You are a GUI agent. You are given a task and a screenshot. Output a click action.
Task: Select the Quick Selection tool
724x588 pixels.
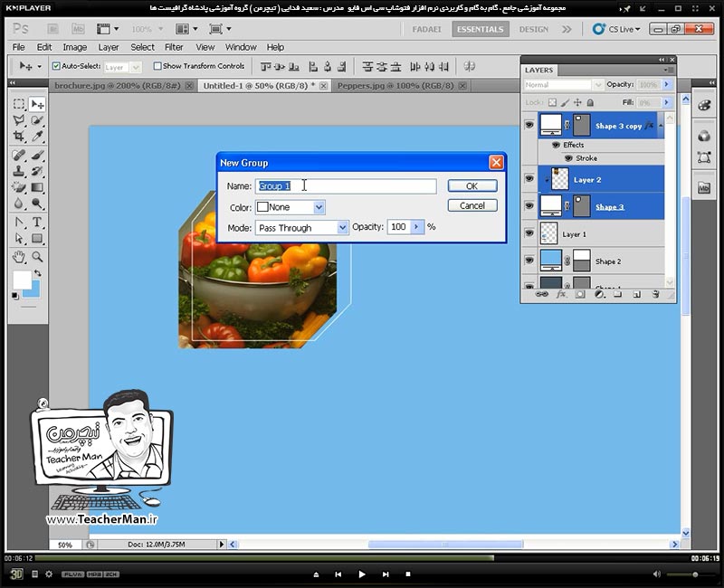[37, 120]
